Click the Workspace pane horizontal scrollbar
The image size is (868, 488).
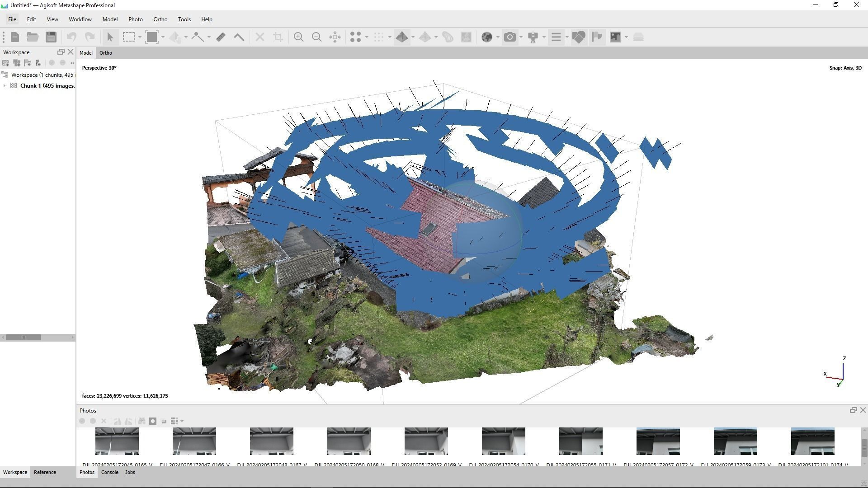coord(24,338)
